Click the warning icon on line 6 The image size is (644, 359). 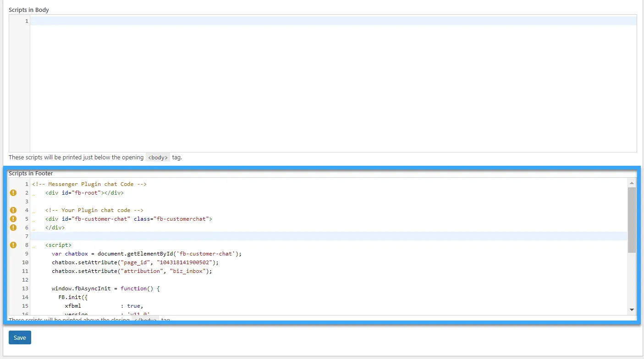[x=13, y=228]
